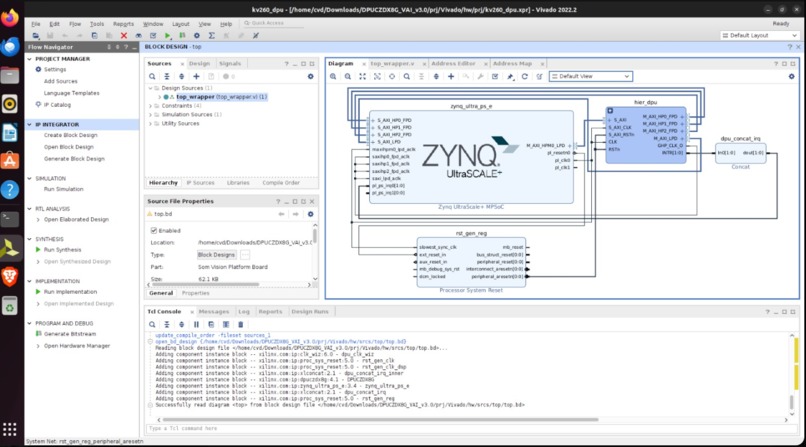This screenshot has height=447, width=806.
Task: Click Add Sources in Project Manager
Action: coord(61,81)
